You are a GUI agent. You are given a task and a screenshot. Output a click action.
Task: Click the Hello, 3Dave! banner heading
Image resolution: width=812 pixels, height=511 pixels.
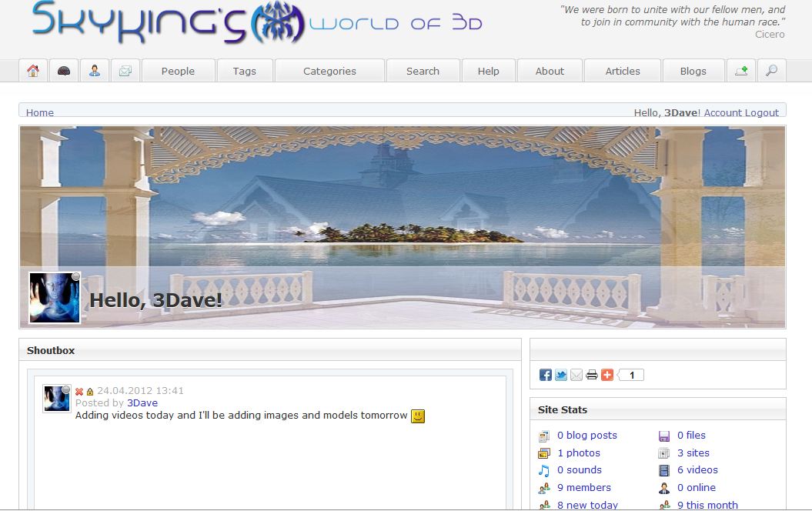tap(156, 300)
